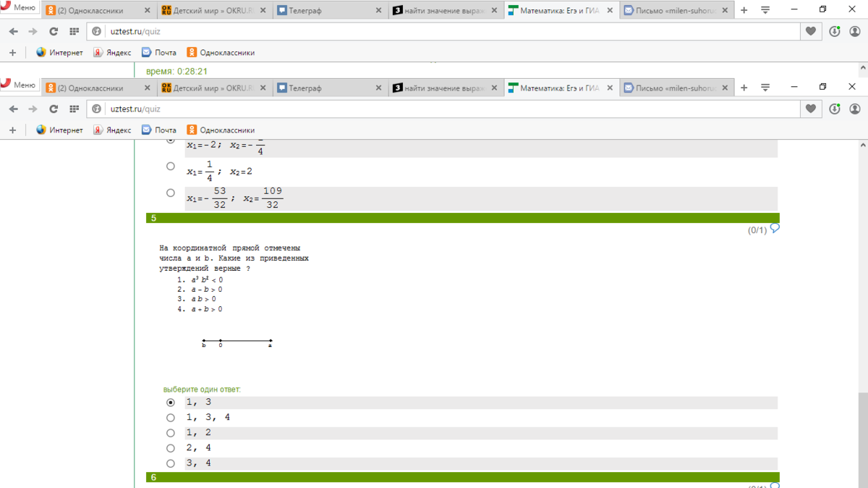Open Интернет bookmark on upper bookmarks bar

tap(59, 53)
